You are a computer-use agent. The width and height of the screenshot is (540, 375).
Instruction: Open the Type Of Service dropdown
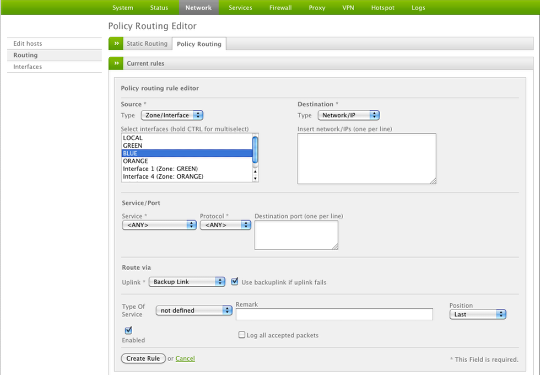(194, 310)
